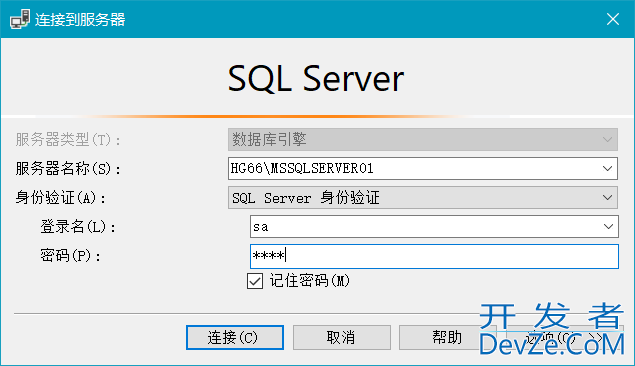635x366 pixels.
Task: Click the 'SQL Server 身份验证' text in the combo
Action: [306, 198]
